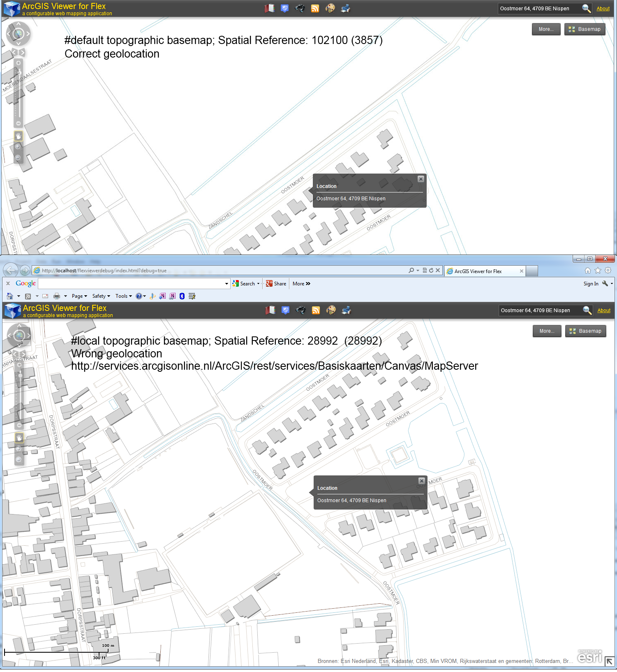
Task: Click the blue shield widget icon in lower viewer
Action: pos(285,310)
